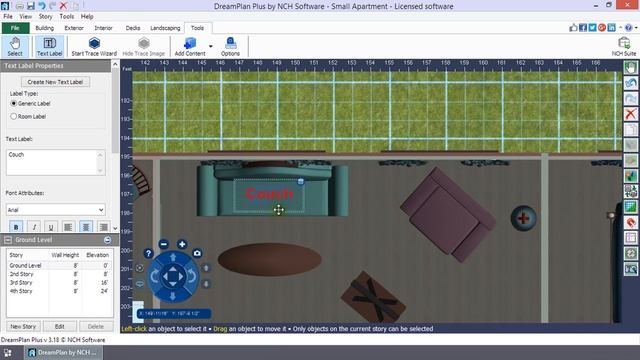Image resolution: width=640 pixels, height=360 pixels.
Task: Select the Room Label radio button
Action: point(13,116)
